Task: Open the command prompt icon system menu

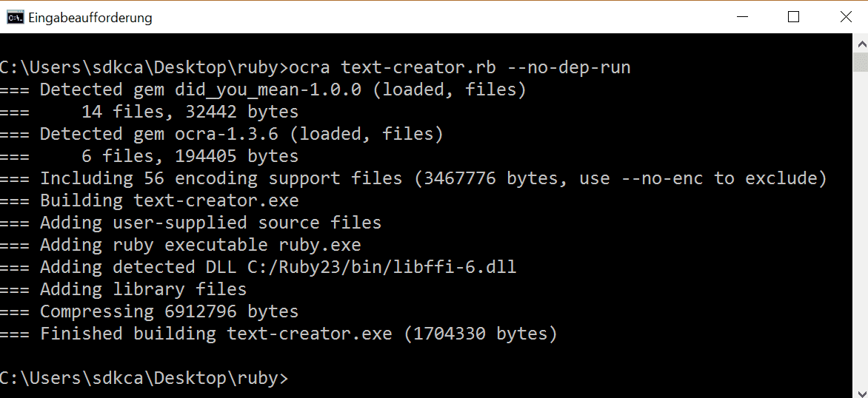Action: click(x=15, y=18)
